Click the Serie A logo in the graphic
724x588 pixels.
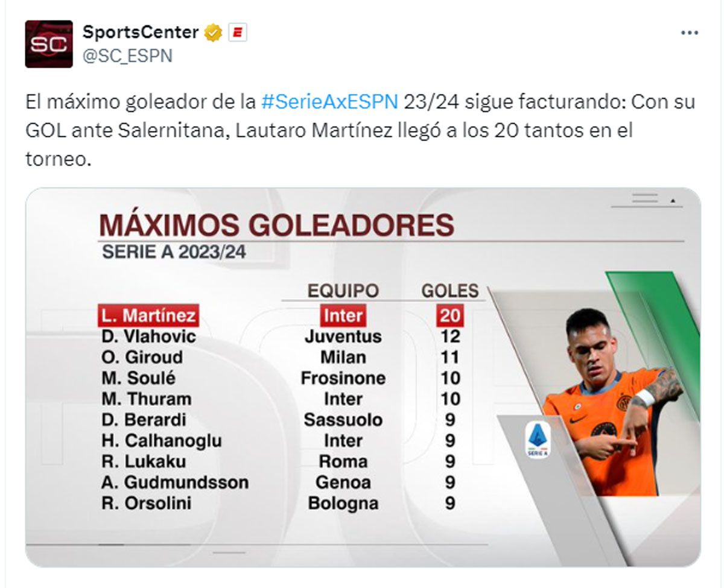coord(538,439)
